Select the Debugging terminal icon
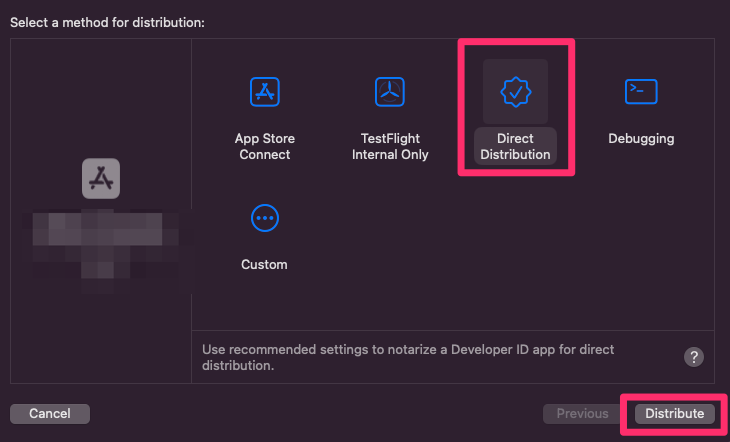Image resolution: width=730 pixels, height=442 pixels. (x=641, y=92)
